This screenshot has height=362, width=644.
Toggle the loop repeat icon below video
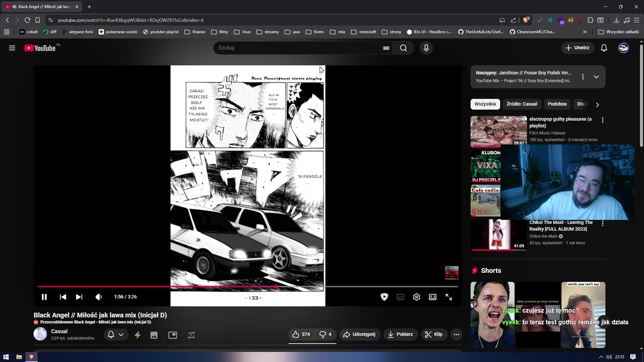(x=191, y=335)
